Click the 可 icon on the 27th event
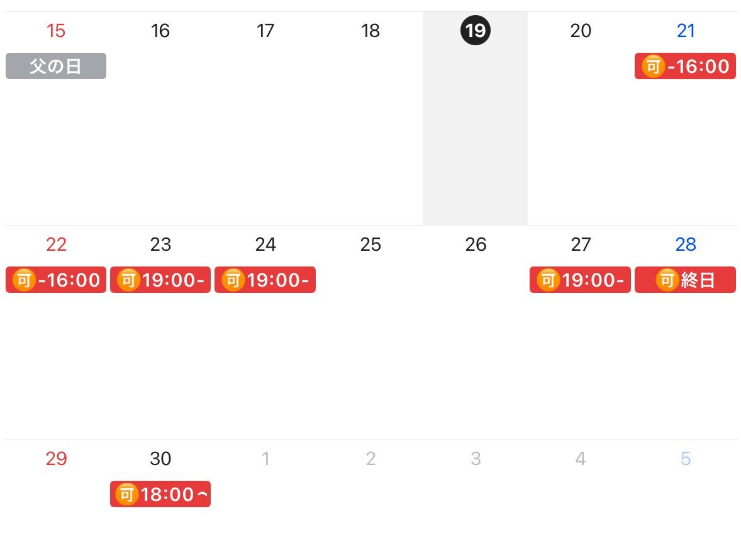This screenshot has width=741, height=560. coord(548,280)
